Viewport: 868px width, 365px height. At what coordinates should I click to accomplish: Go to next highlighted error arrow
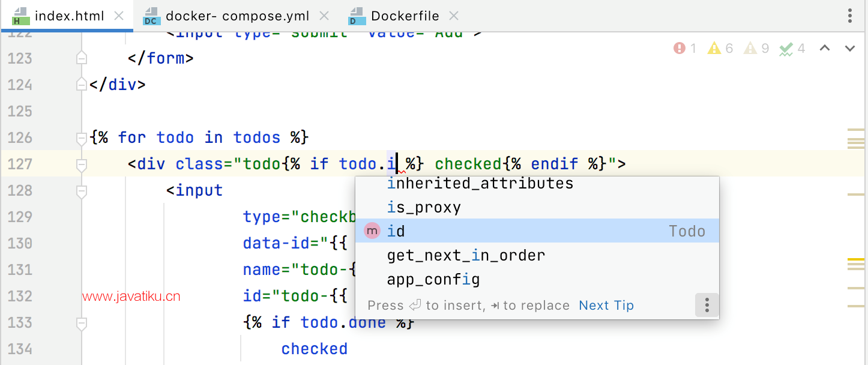(x=850, y=49)
